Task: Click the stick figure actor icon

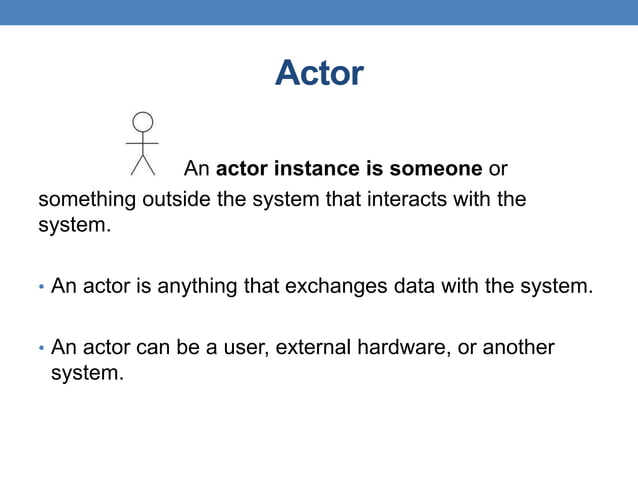Action: tap(142, 144)
